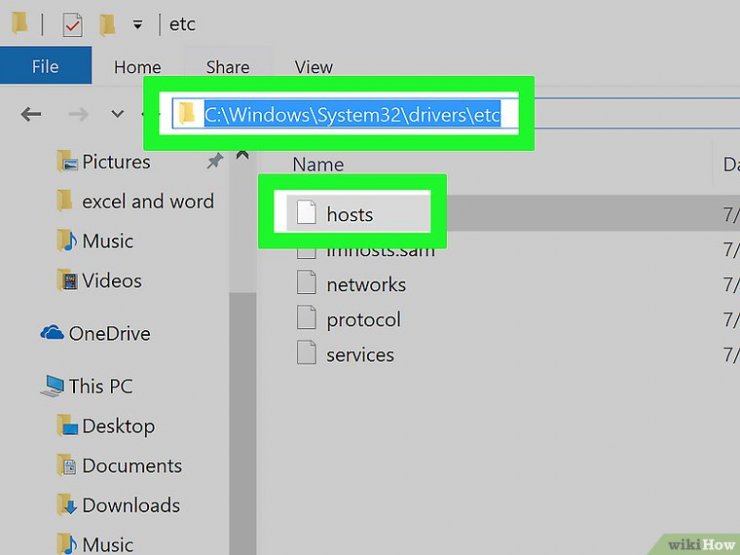Click the This PC computer icon
The image size is (740, 555).
tap(52, 386)
